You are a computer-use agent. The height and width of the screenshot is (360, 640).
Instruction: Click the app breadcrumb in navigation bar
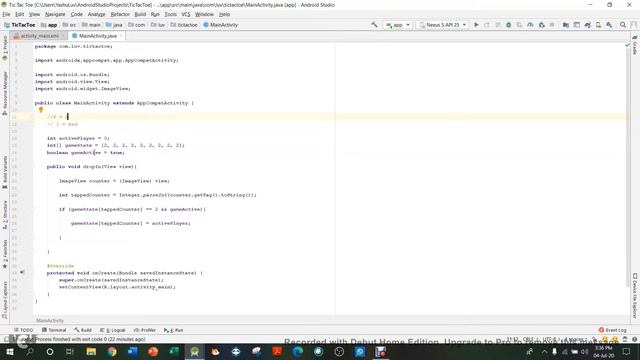[49, 25]
